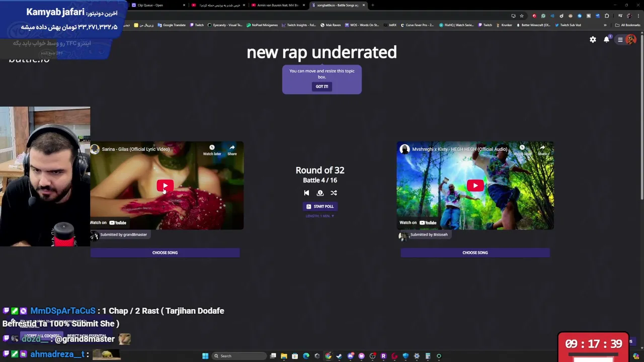Switch to Armin van Buuren tab
The image size is (644, 362).
tap(278, 5)
